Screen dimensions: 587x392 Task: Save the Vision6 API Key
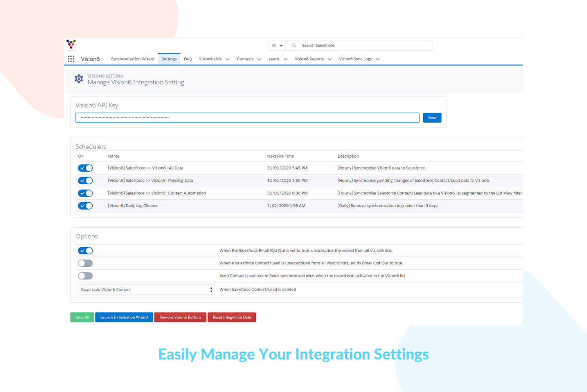(x=432, y=118)
